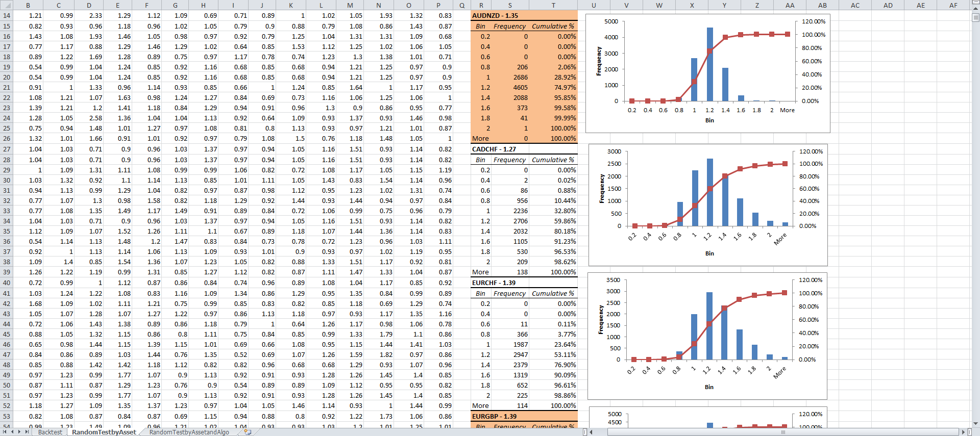
Task: Jump to last sheet using navigation arrow
Action: coord(27,432)
